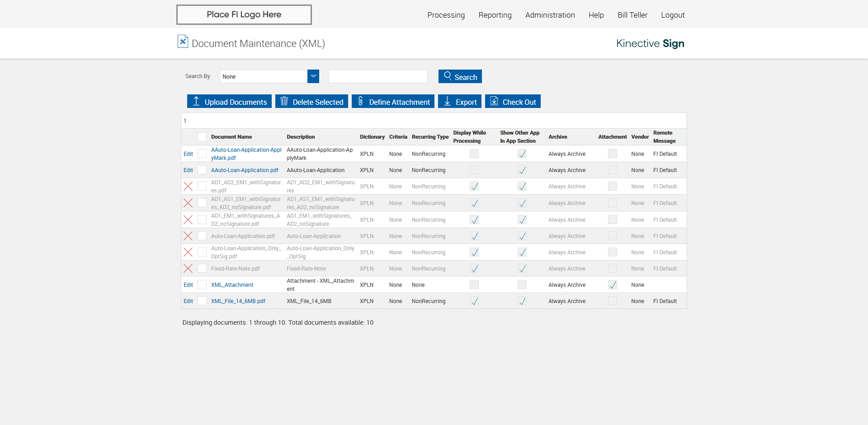Open the Administration menu
The image size is (868, 425).
550,15
